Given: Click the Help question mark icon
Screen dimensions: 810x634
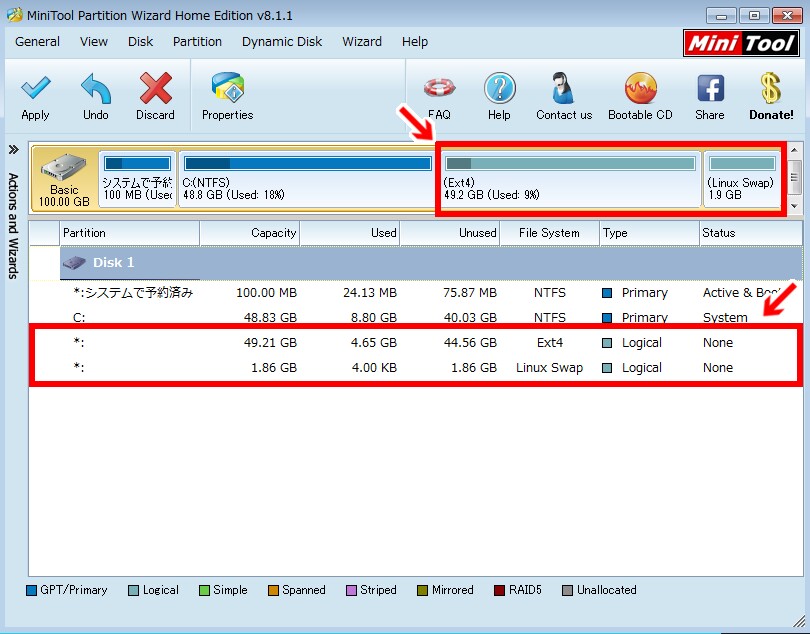Looking at the screenshot, I should [x=500, y=88].
